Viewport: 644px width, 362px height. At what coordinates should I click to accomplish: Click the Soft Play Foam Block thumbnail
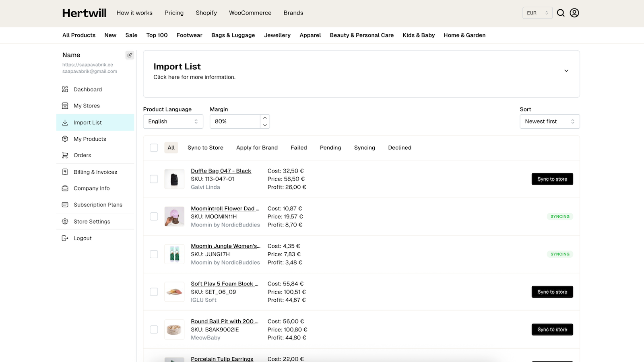click(x=174, y=292)
